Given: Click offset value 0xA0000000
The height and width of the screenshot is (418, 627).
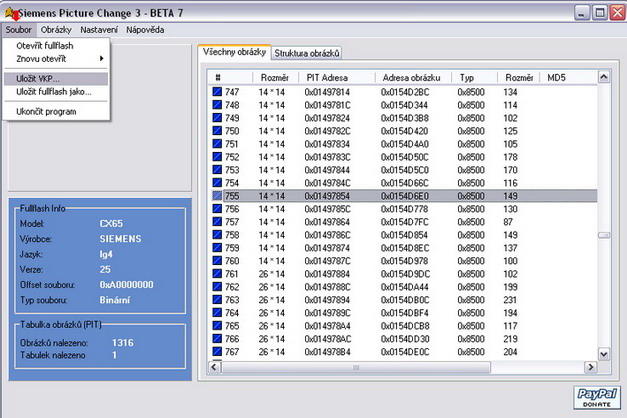Looking at the screenshot, I should [x=126, y=285].
